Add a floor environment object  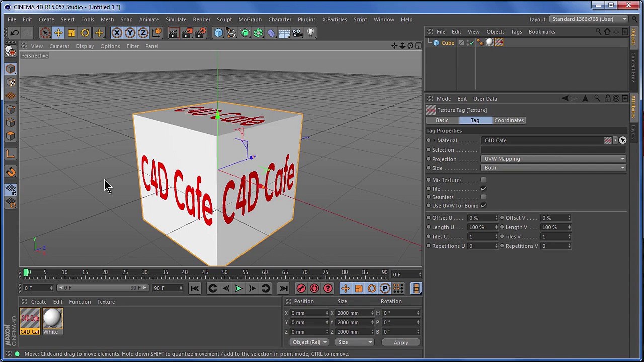coord(284,33)
